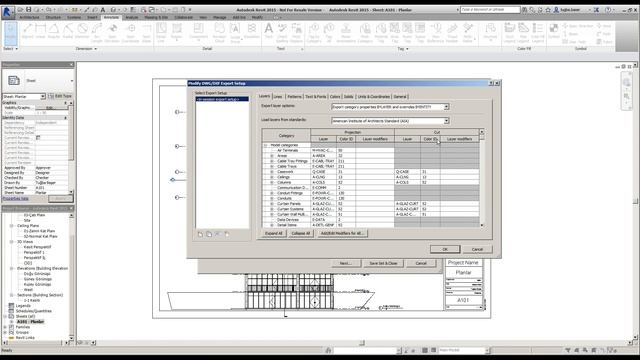Click the in-session export setup list entry
This screenshot has height=360, width=640.
coord(222,99)
